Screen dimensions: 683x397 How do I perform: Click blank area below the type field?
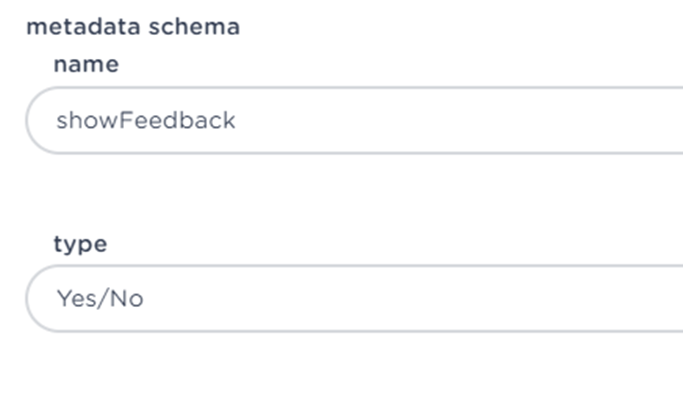point(348,366)
